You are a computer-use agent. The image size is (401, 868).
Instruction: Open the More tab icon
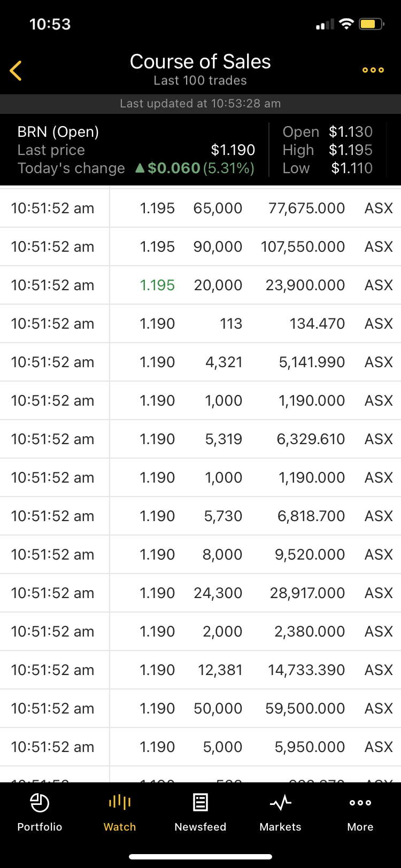tap(360, 802)
